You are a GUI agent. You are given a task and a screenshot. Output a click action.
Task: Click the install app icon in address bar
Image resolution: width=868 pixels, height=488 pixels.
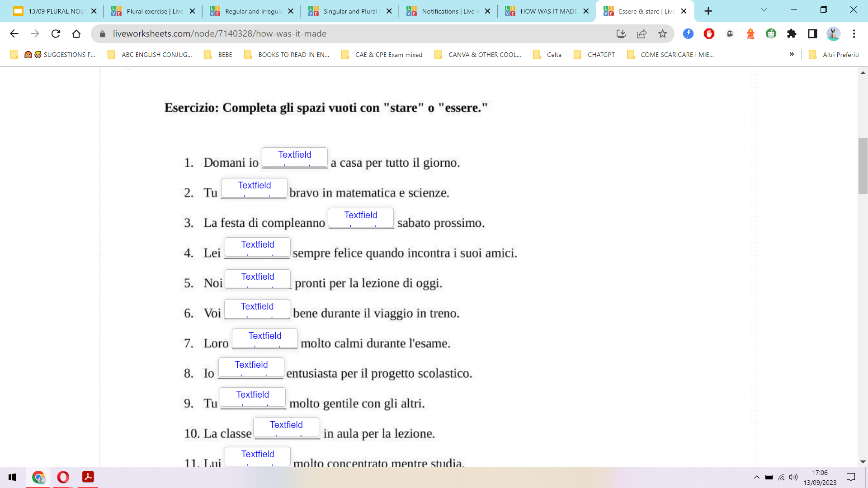(621, 33)
